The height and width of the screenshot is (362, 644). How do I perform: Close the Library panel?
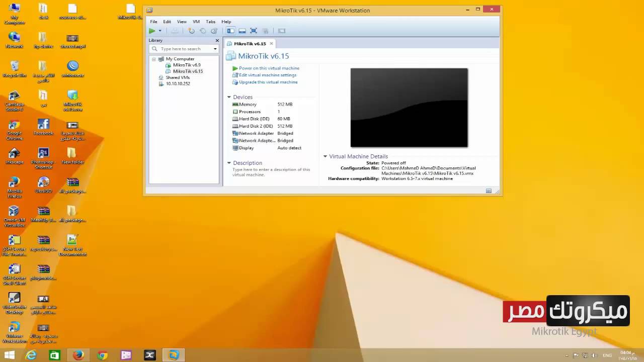click(x=217, y=40)
